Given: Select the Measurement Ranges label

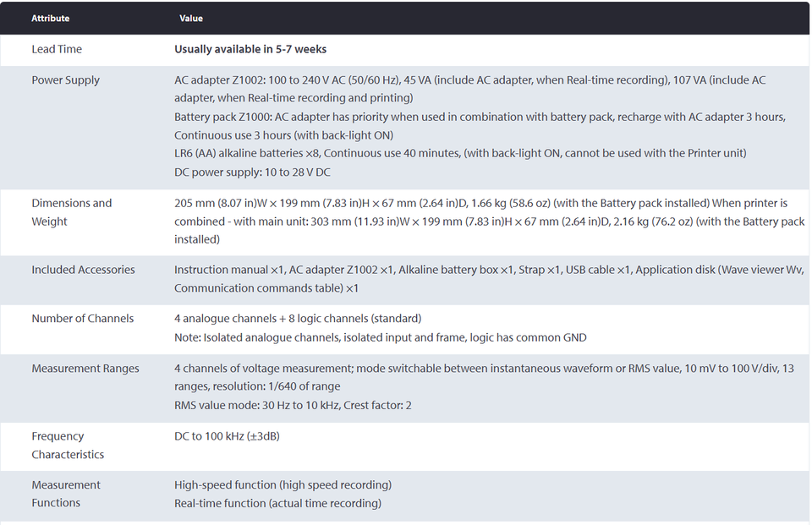Looking at the screenshot, I should point(85,369).
